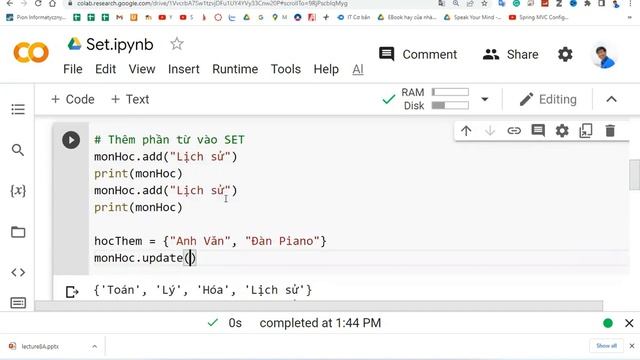Viewport: 640px width, 360px height.
Task: Open the Runtime menu
Action: pos(235,69)
